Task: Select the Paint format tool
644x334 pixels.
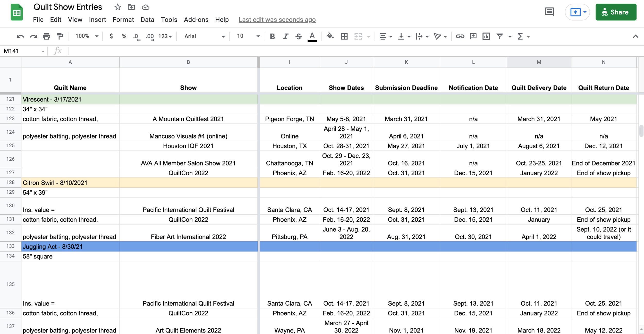Action: click(60, 36)
